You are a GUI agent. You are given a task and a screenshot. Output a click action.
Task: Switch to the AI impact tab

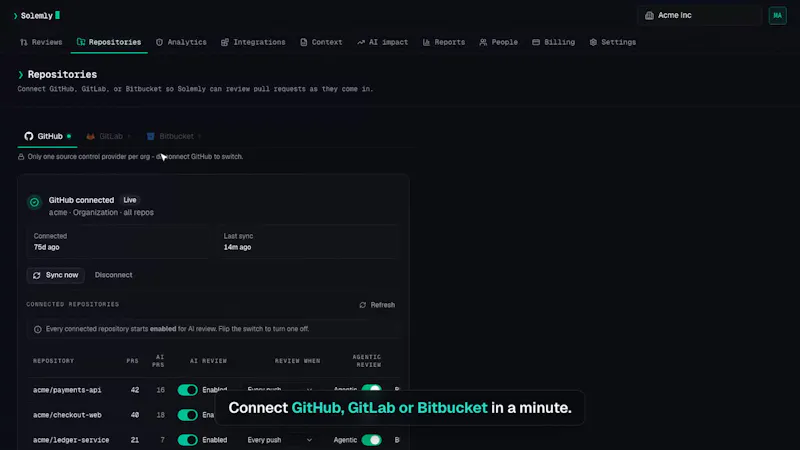[x=382, y=42]
